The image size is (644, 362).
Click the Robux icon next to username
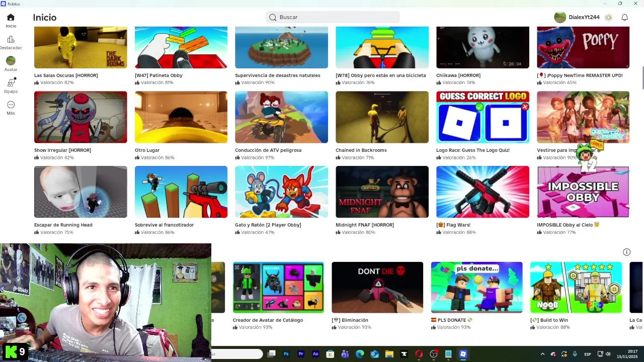[x=608, y=18]
